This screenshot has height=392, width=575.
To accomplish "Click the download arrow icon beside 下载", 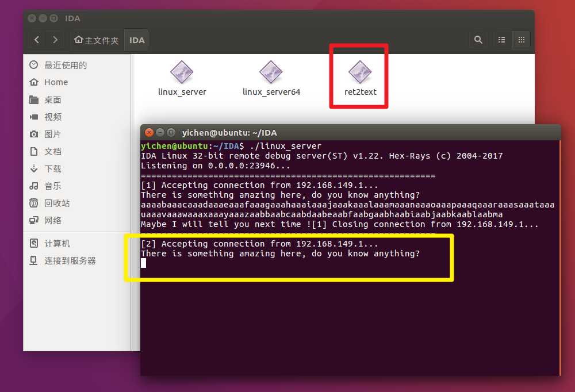I will (x=34, y=168).
